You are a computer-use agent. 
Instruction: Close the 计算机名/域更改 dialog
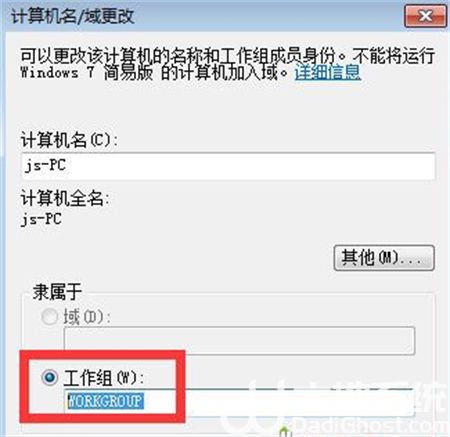point(426,16)
